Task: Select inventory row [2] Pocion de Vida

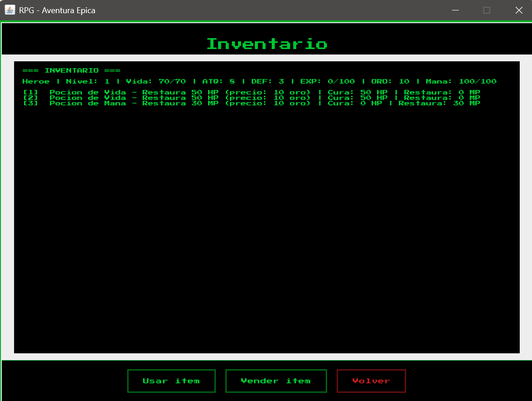Action: tap(251, 98)
